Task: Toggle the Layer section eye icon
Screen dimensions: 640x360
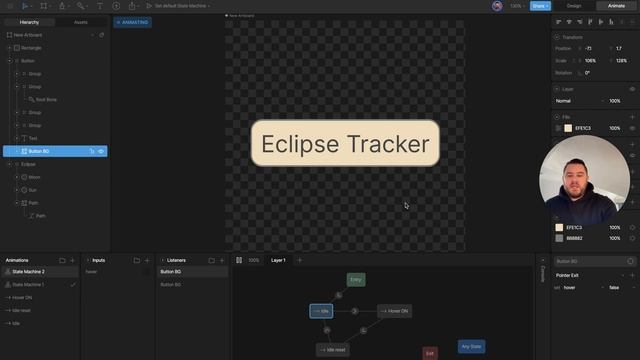Action: [632, 89]
